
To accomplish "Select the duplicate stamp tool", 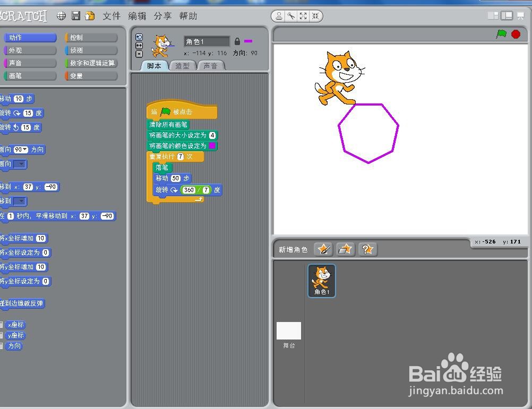I will coord(279,16).
